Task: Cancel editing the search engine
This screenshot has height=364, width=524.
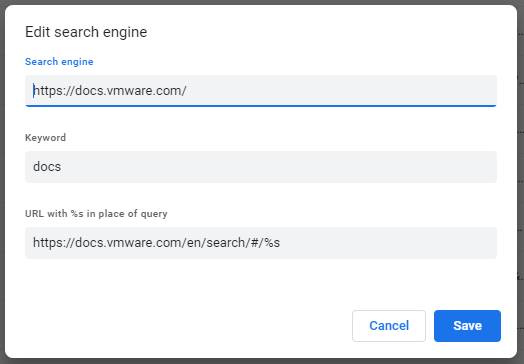Action: click(x=389, y=326)
